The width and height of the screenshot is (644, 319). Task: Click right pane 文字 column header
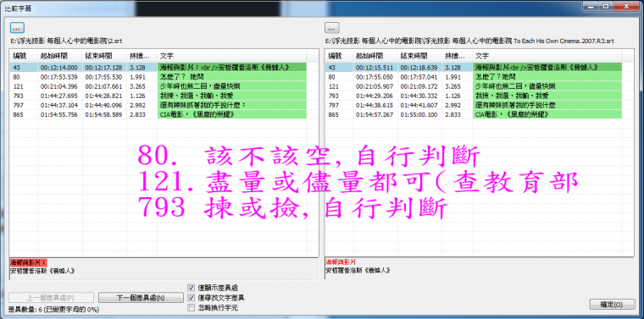tap(547, 56)
